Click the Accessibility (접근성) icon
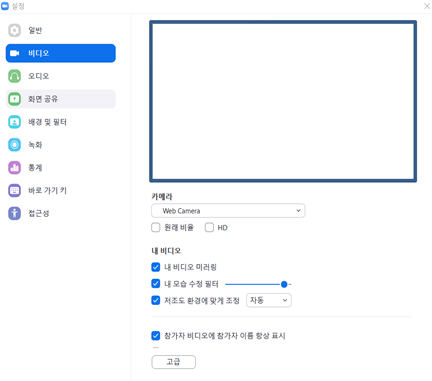Screen dimensions: 432x381 (x=14, y=213)
